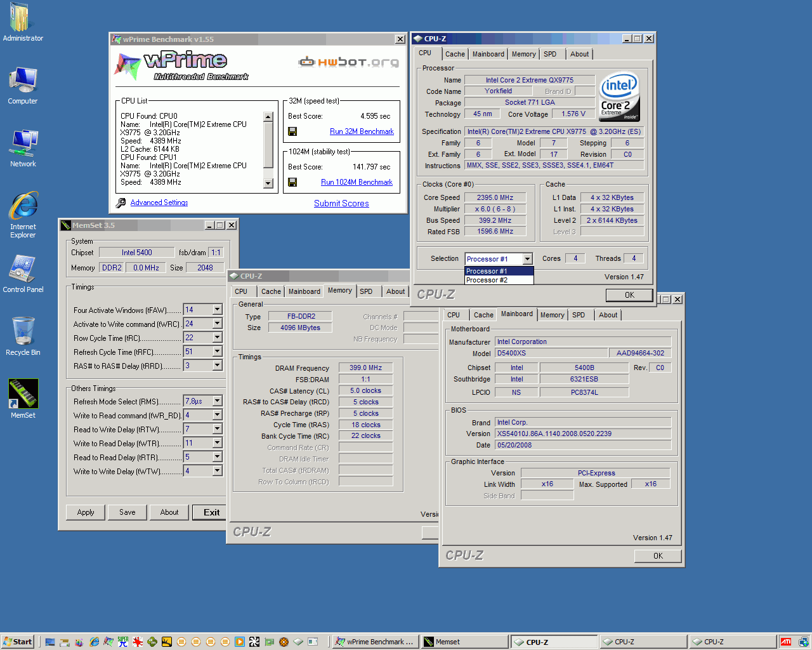Open the Write to Read Delay (tWTR) dropdown

[x=218, y=443]
